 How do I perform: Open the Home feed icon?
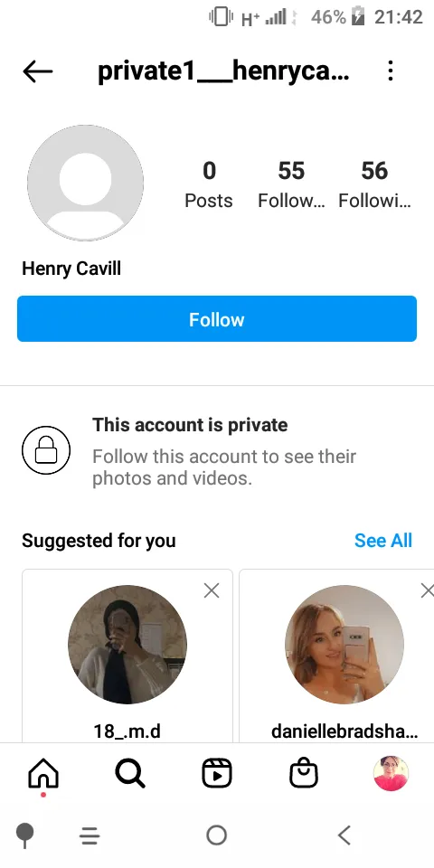tap(43, 773)
